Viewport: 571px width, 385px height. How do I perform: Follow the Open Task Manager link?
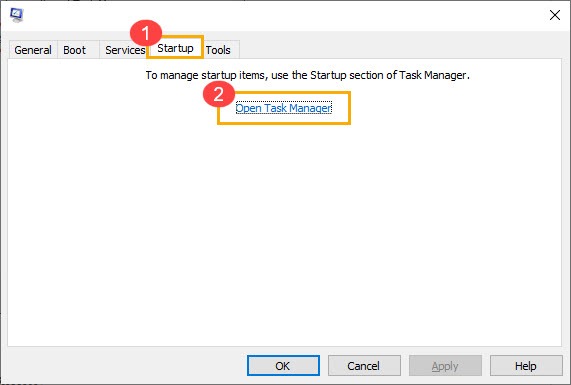tap(284, 108)
